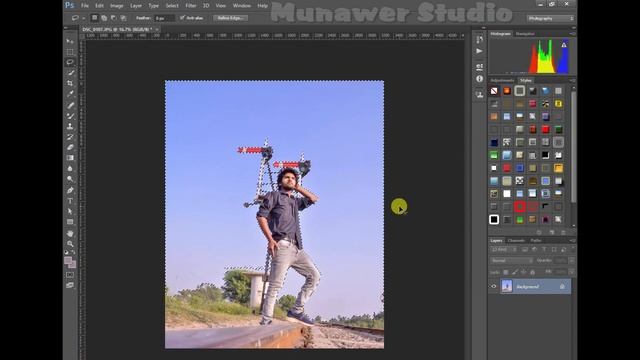The width and height of the screenshot is (640, 360).
Task: Open the Histogram panel flyout menu
Action: click(572, 34)
